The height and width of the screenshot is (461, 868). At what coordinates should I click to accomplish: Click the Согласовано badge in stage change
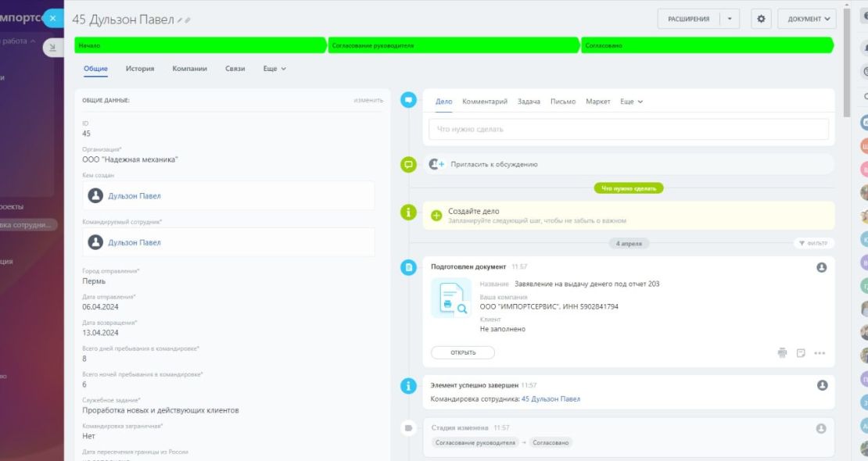pos(551,443)
